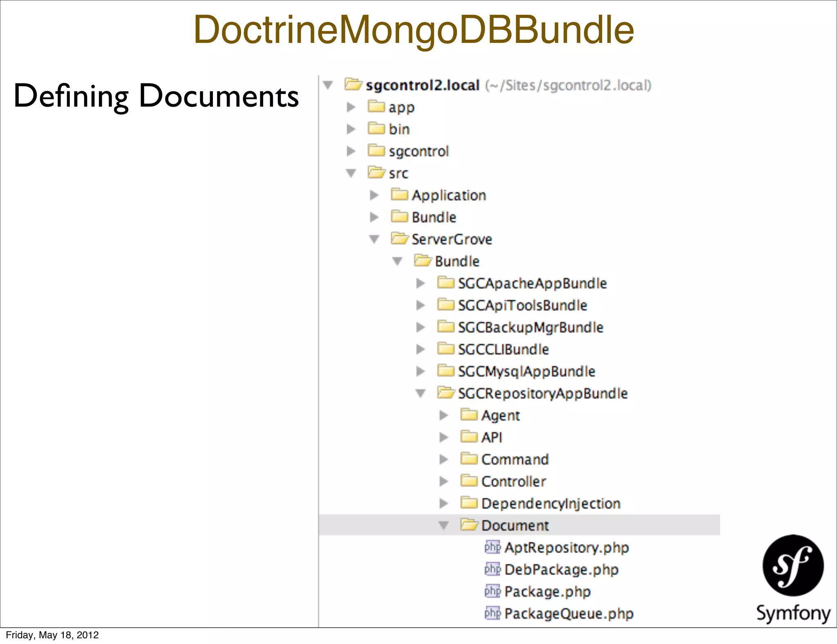Select the ServerGrove folder label

(x=452, y=239)
